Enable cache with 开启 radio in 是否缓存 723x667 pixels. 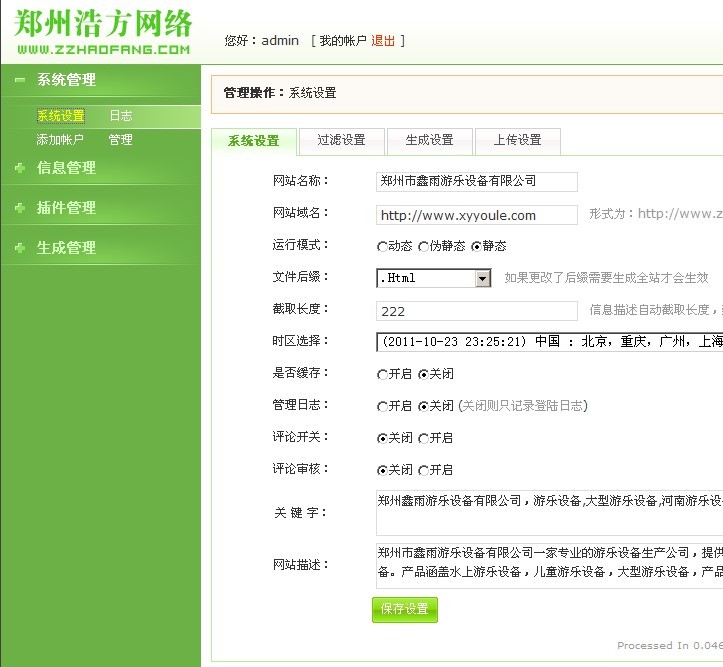382,375
